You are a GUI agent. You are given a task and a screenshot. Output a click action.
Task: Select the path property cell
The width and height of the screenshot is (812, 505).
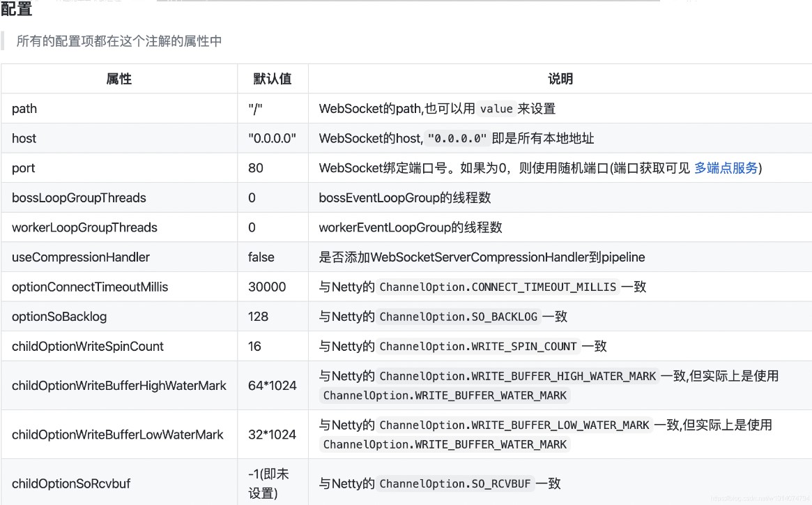click(x=24, y=109)
